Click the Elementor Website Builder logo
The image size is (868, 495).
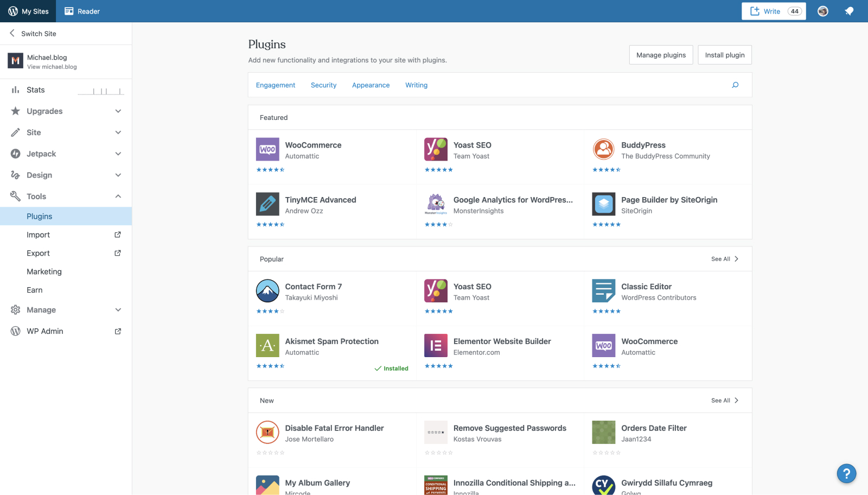click(436, 346)
